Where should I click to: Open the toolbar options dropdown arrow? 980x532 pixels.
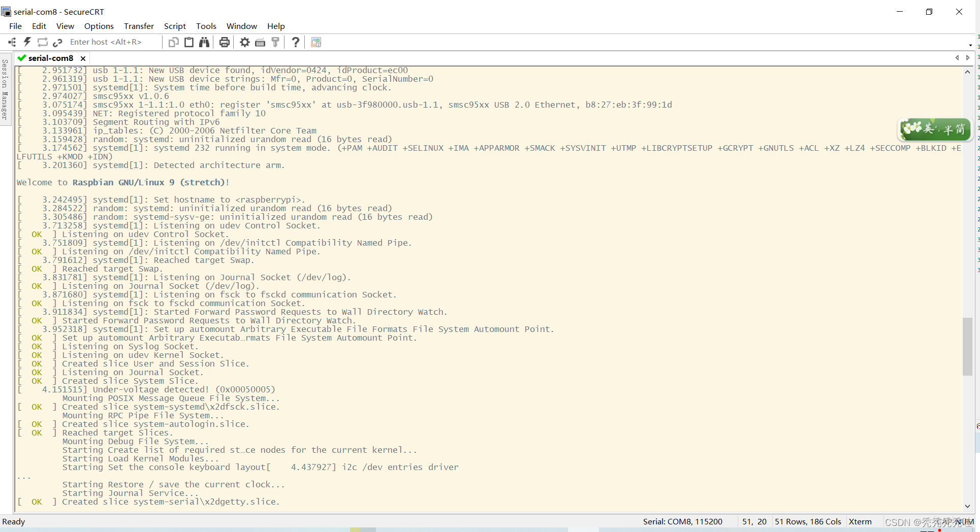point(970,45)
